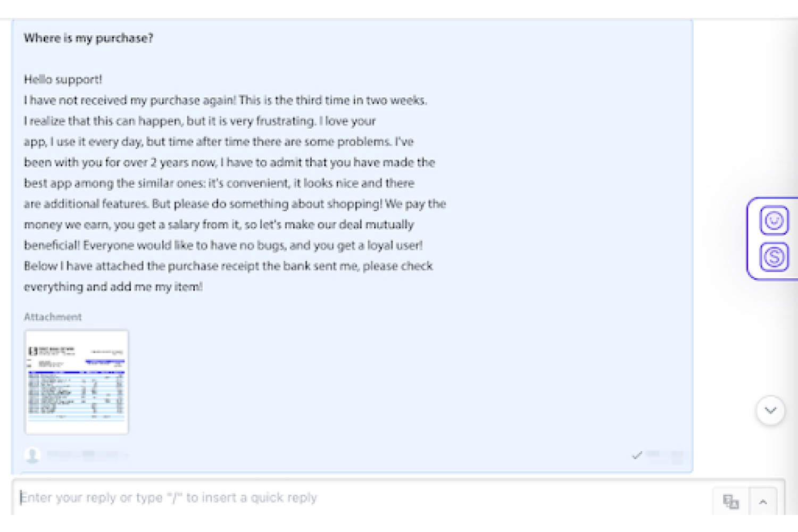Click the 'Where is my purchase?' subject heading
The width and height of the screenshot is (798, 532).
pos(88,38)
